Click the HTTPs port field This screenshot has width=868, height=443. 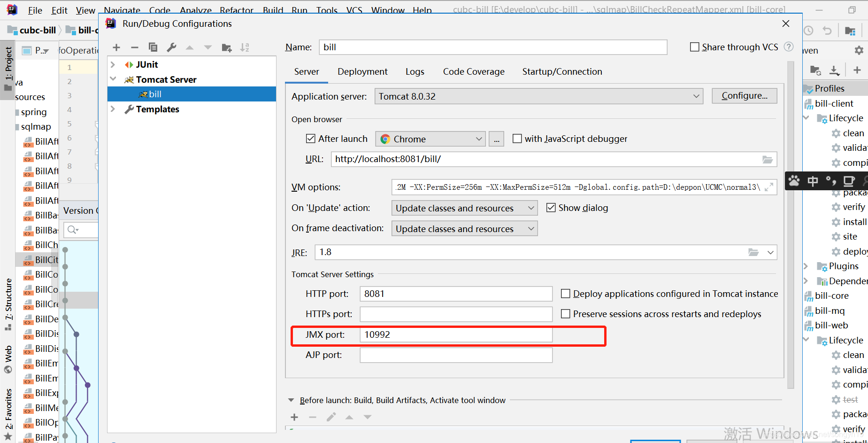click(456, 314)
